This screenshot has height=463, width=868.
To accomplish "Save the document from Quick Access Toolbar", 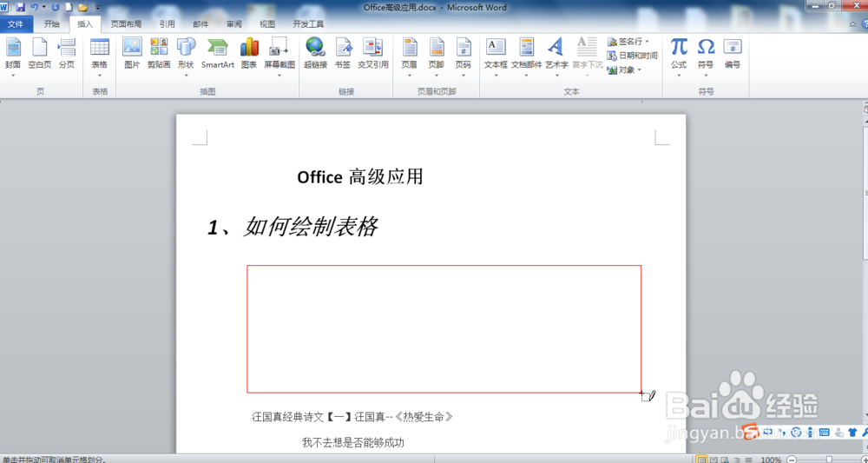I will (x=21, y=7).
